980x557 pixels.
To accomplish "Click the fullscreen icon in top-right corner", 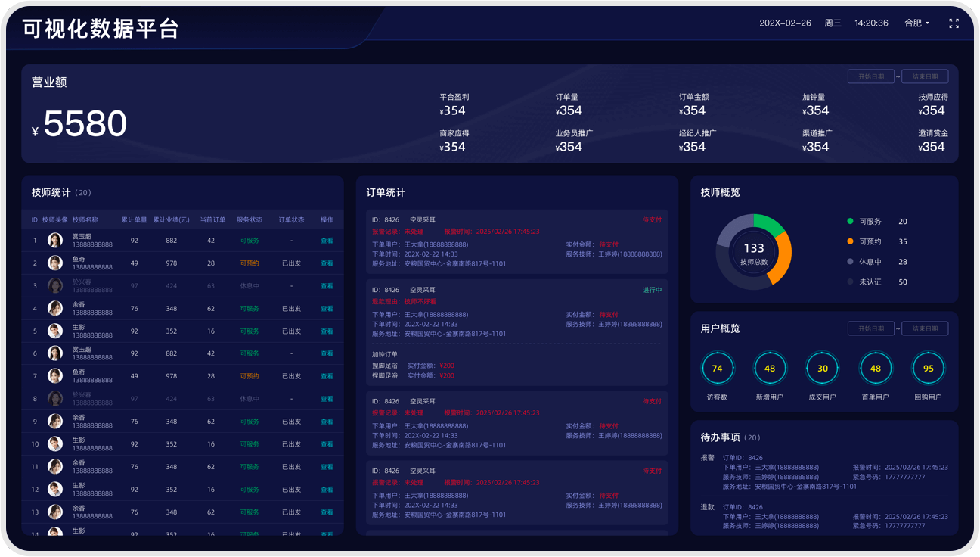I will (954, 23).
